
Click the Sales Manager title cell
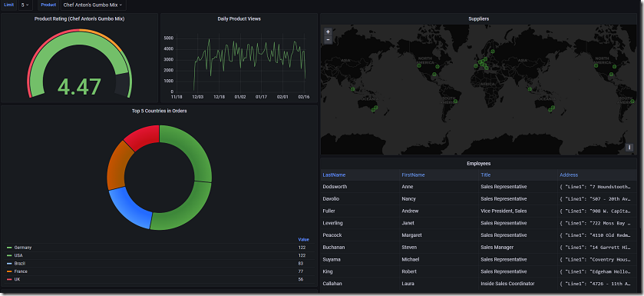pos(517,248)
